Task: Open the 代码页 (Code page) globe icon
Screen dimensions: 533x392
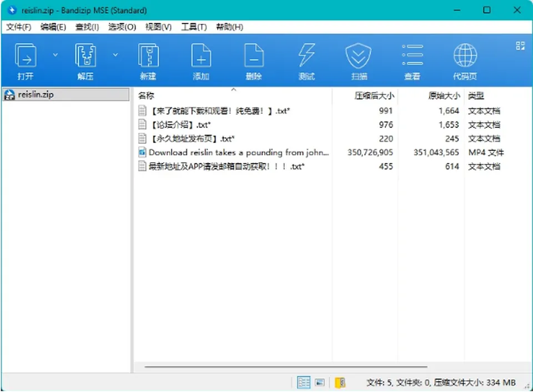Action: 465,55
